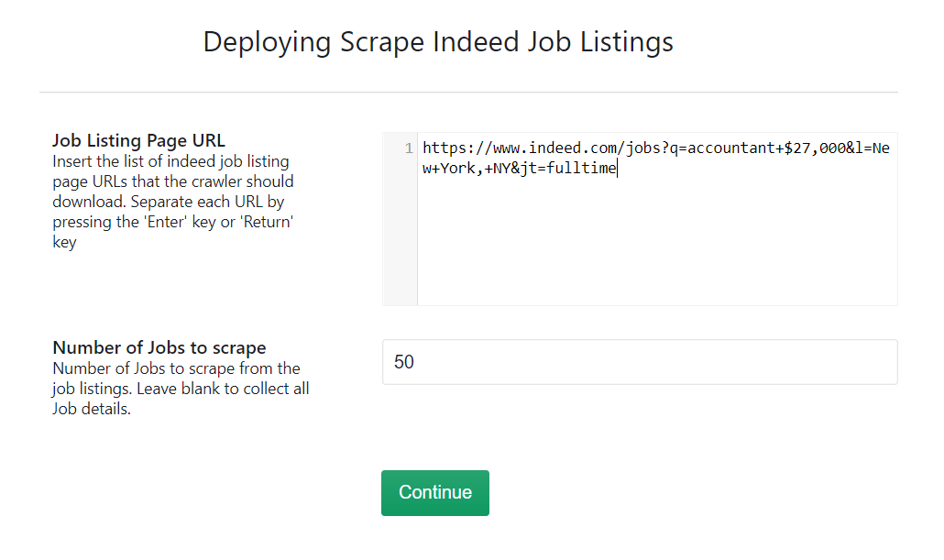Click the 'Deploying Scrape Indeed Job Listings' heading
Screen dimensions: 944x560
(438, 42)
